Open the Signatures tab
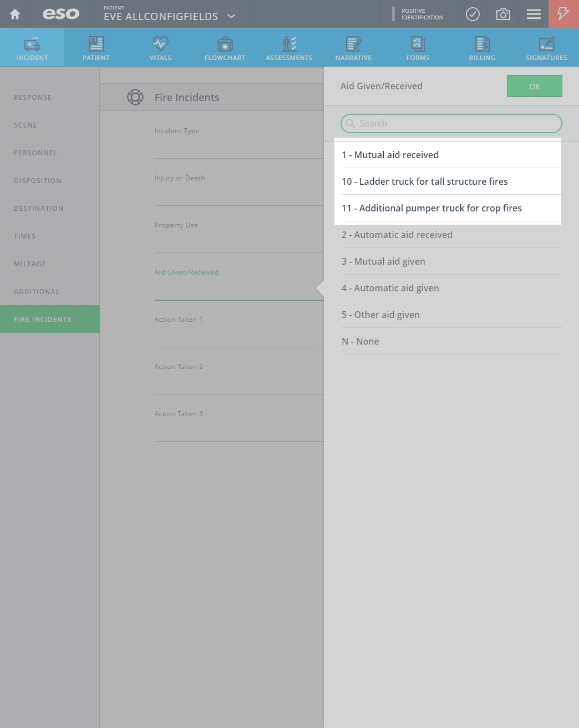Image resolution: width=579 pixels, height=728 pixels. click(x=546, y=48)
